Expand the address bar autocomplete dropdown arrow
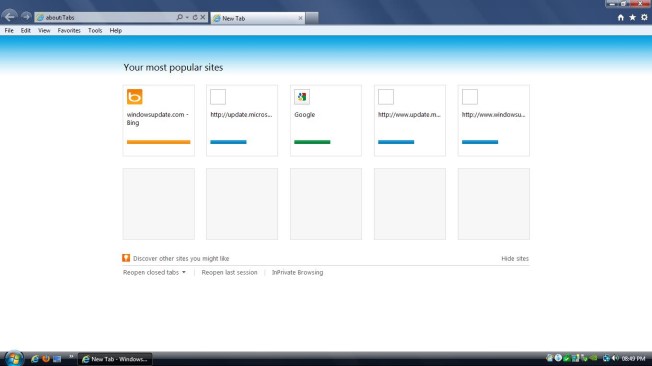This screenshot has height=366, width=652. coord(187,17)
